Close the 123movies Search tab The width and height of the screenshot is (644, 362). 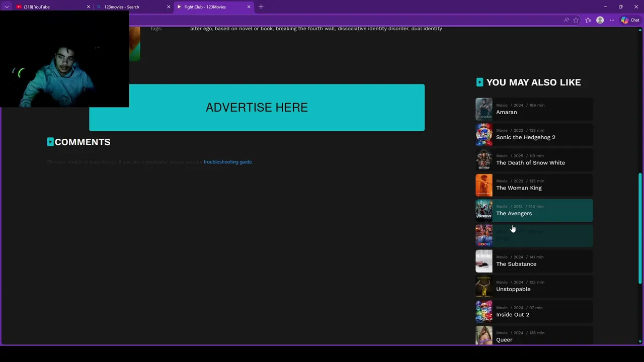[169, 7]
